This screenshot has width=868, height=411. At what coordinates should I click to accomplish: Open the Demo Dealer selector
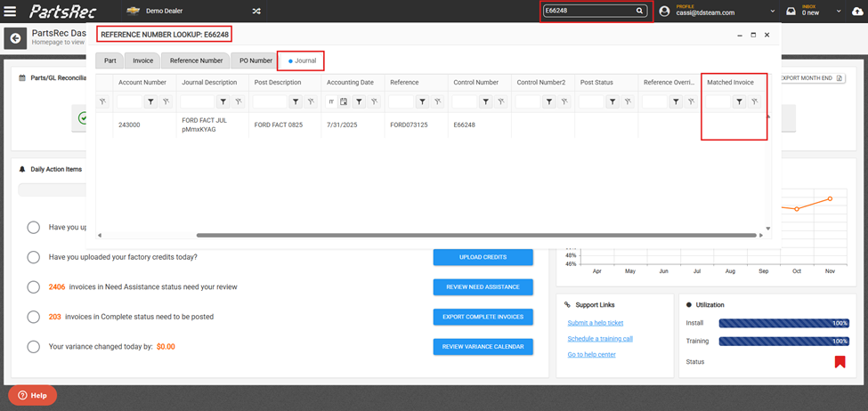point(164,11)
